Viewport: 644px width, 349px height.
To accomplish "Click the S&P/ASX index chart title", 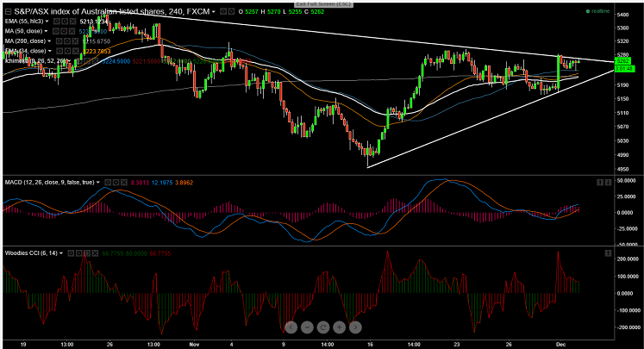I will (112, 11).
